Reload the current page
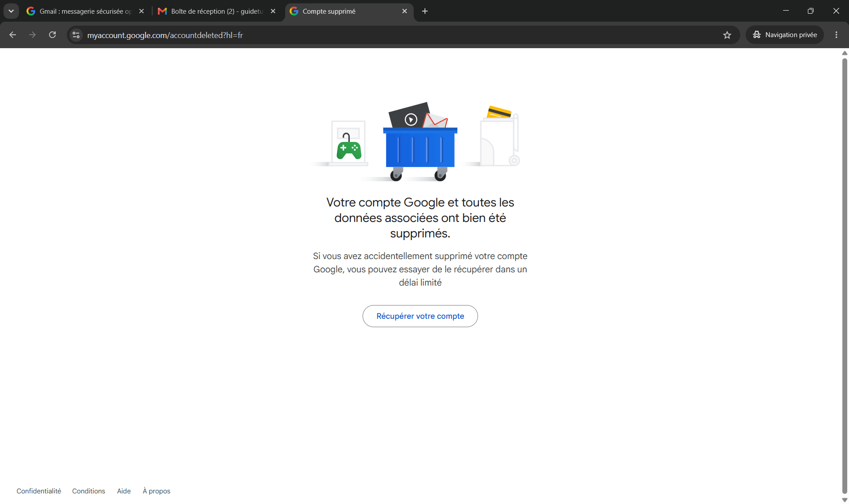The height and width of the screenshot is (504, 849). click(x=52, y=35)
